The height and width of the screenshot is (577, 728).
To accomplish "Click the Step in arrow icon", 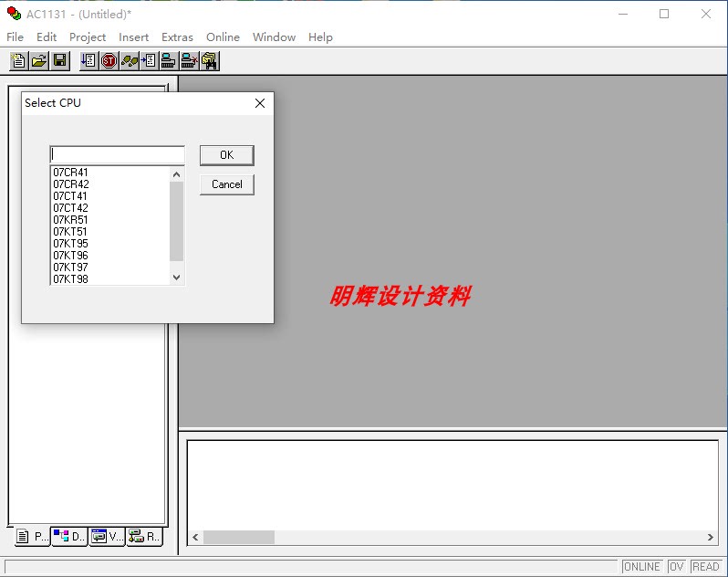I will (149, 61).
